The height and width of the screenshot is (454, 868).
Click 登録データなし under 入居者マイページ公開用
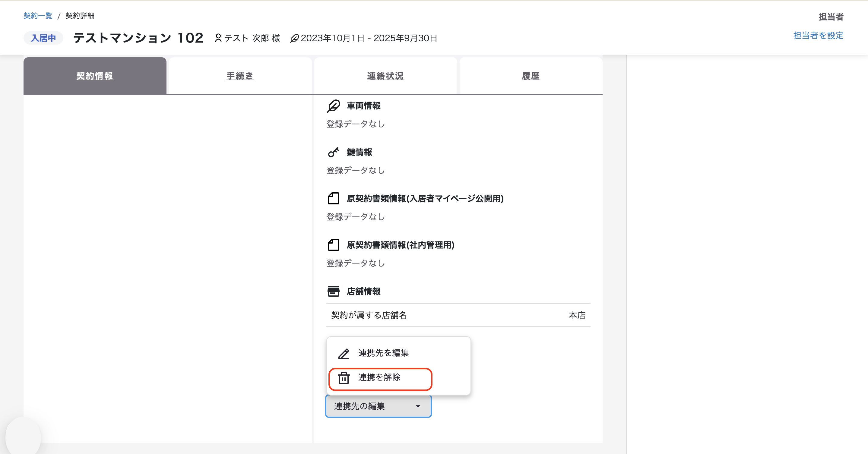click(x=355, y=217)
